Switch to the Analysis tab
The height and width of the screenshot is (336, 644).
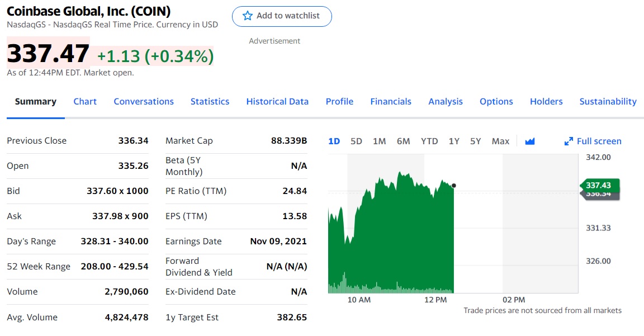point(446,101)
